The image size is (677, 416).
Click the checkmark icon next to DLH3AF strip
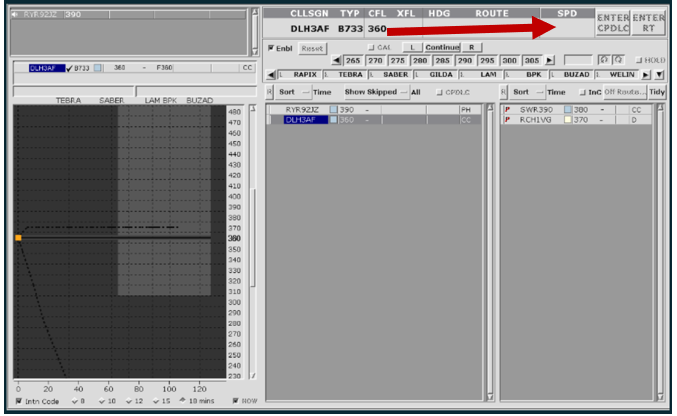69,68
